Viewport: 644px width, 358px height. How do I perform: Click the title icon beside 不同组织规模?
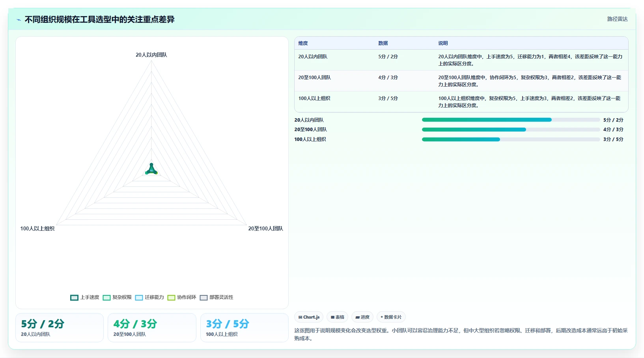tap(19, 20)
